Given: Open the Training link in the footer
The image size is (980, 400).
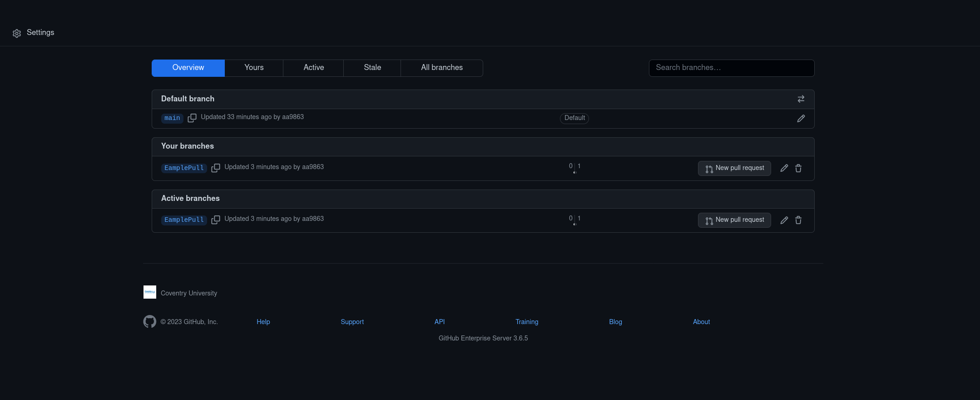Looking at the screenshot, I should [x=526, y=322].
